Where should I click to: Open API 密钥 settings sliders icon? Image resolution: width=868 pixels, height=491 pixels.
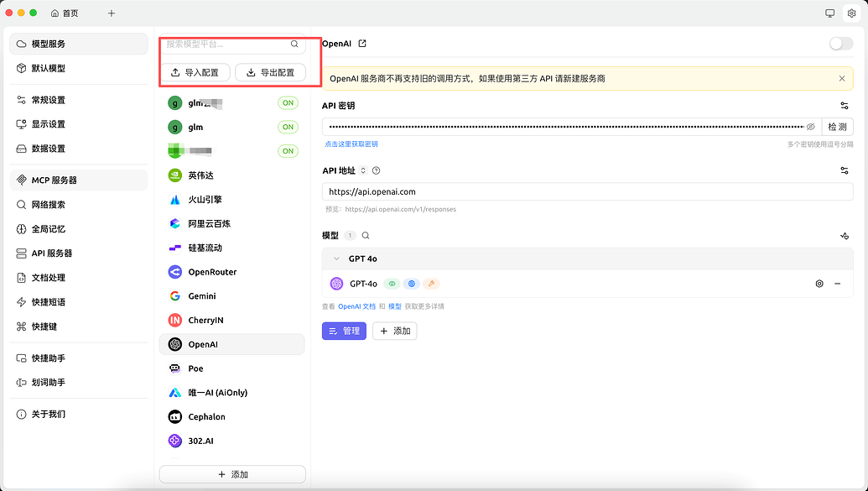845,105
